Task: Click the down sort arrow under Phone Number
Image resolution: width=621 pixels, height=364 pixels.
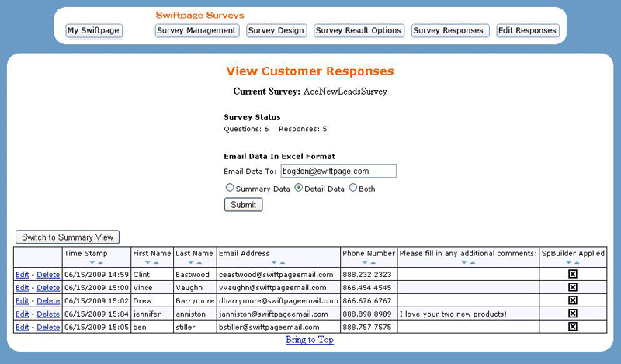Action: pos(365,262)
